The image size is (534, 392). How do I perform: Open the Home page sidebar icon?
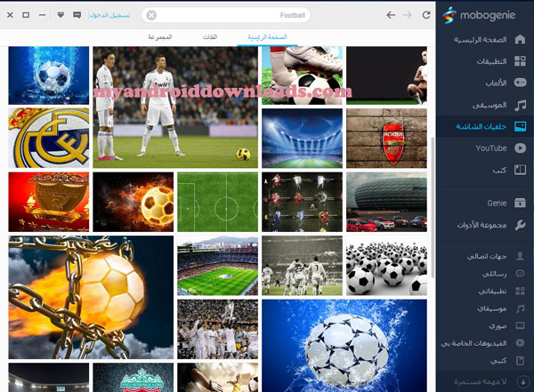(x=520, y=39)
